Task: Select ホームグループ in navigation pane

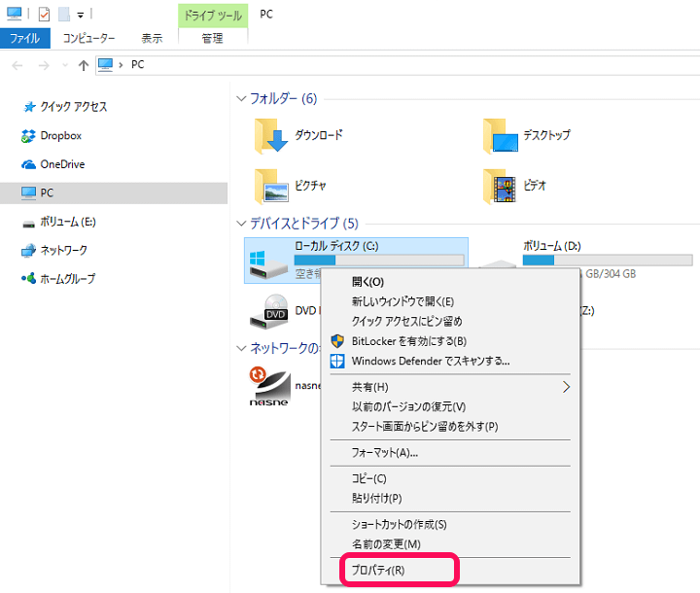Action: (x=68, y=279)
